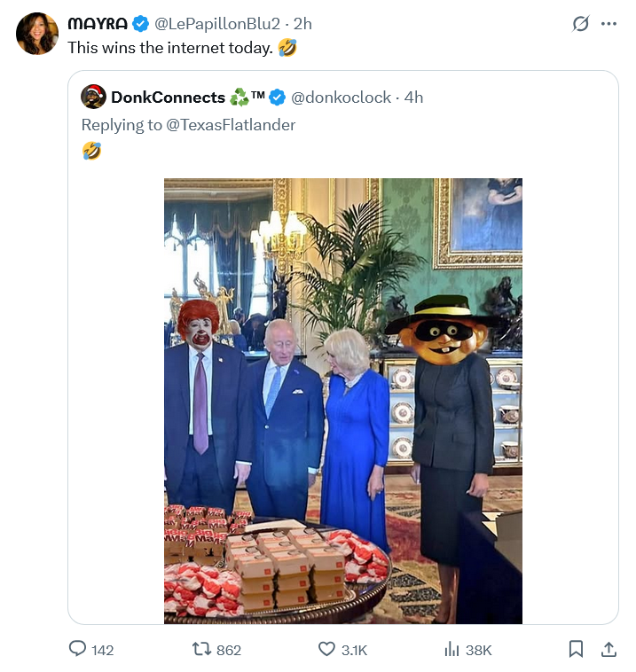Visit the @donkoclock handle
The image size is (636, 672).
point(342,98)
